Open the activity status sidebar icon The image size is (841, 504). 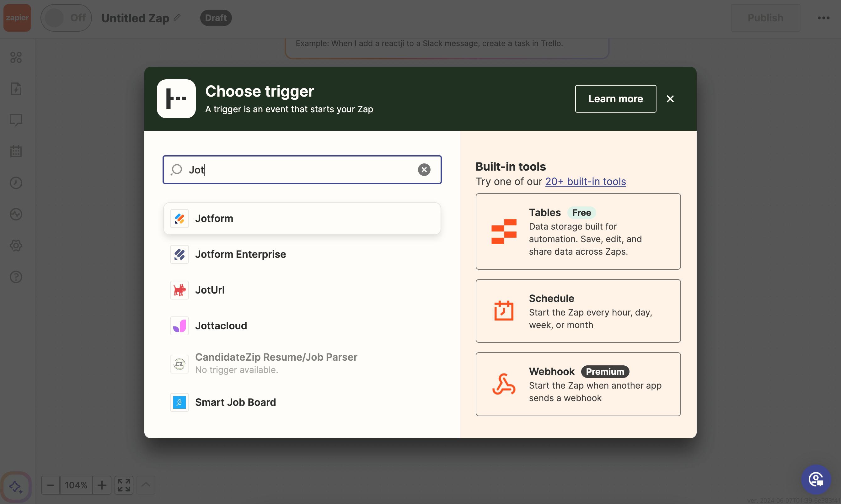tap(16, 214)
